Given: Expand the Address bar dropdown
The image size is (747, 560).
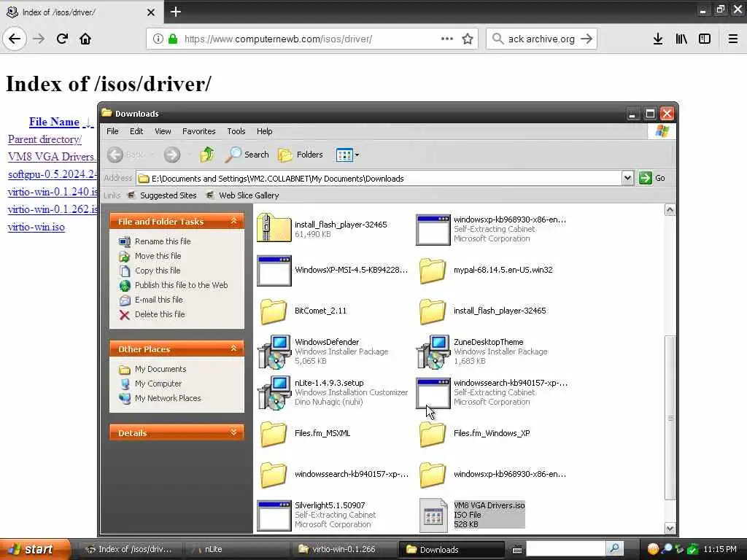Looking at the screenshot, I should pos(627,178).
